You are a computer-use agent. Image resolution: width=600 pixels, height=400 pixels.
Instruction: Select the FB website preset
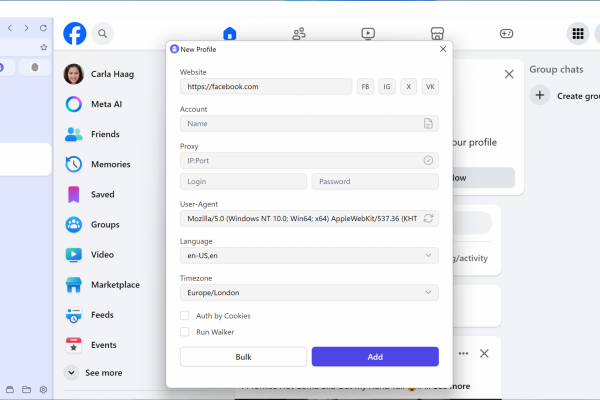pyautogui.click(x=365, y=87)
